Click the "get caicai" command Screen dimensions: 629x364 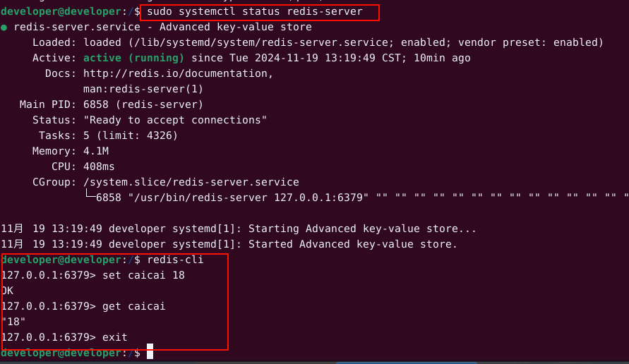coord(134,306)
